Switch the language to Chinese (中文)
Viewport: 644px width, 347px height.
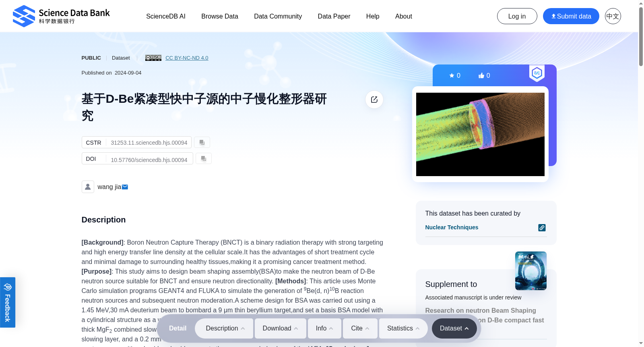pos(613,16)
